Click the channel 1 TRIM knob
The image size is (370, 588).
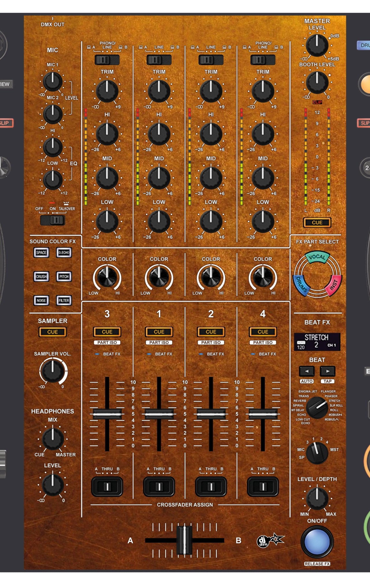click(x=159, y=91)
